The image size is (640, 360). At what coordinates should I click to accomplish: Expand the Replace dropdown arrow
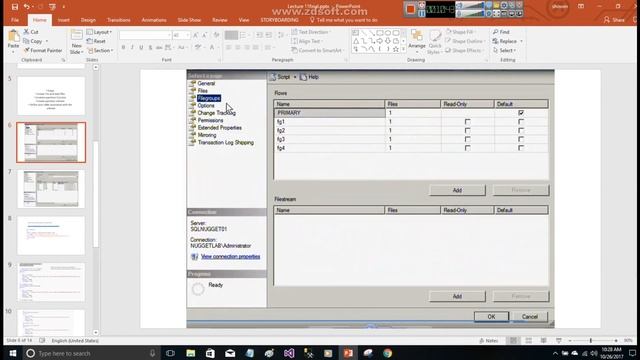point(521,41)
